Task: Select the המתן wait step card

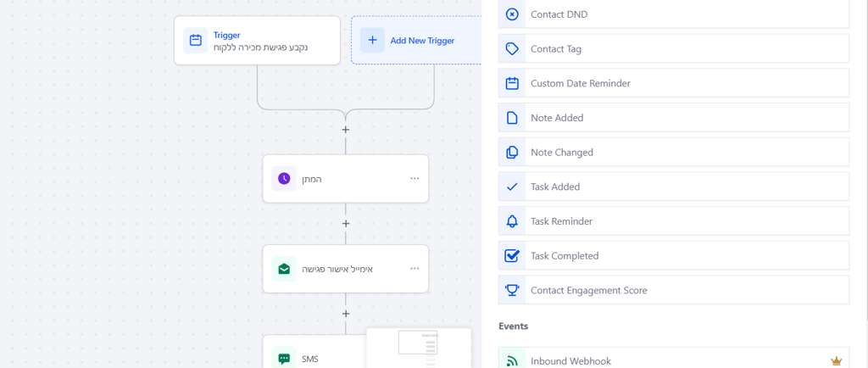Action: [x=346, y=179]
